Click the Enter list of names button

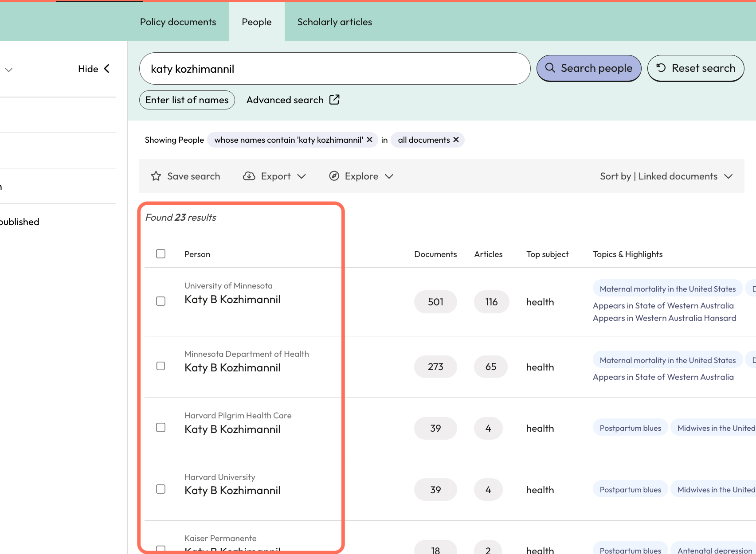pos(187,100)
